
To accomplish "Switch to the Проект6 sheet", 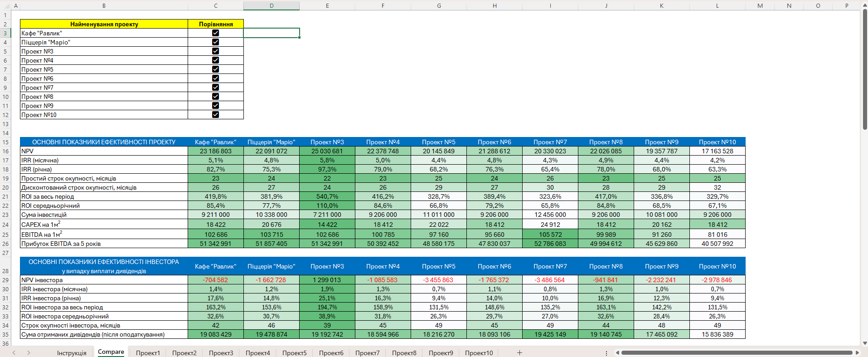I will point(331,353).
